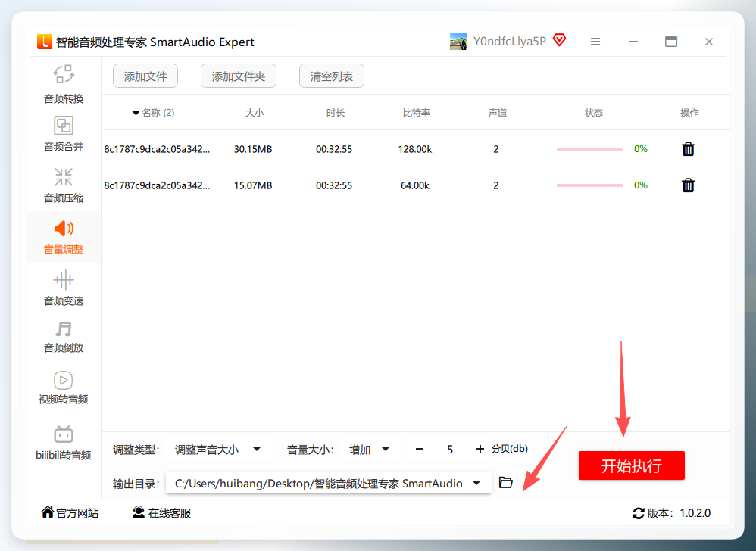
Task: Maximize the SmartAudio Expert window
Action: tap(670, 42)
